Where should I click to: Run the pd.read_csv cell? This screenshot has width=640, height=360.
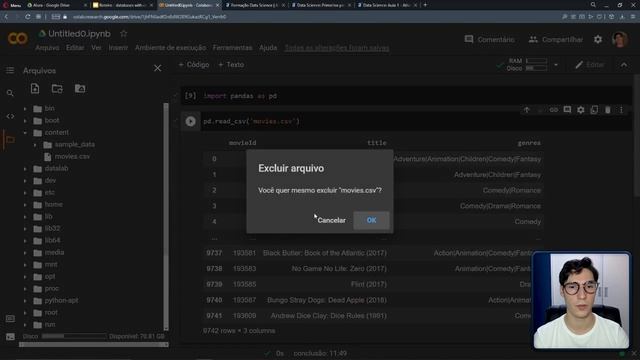(x=190, y=121)
